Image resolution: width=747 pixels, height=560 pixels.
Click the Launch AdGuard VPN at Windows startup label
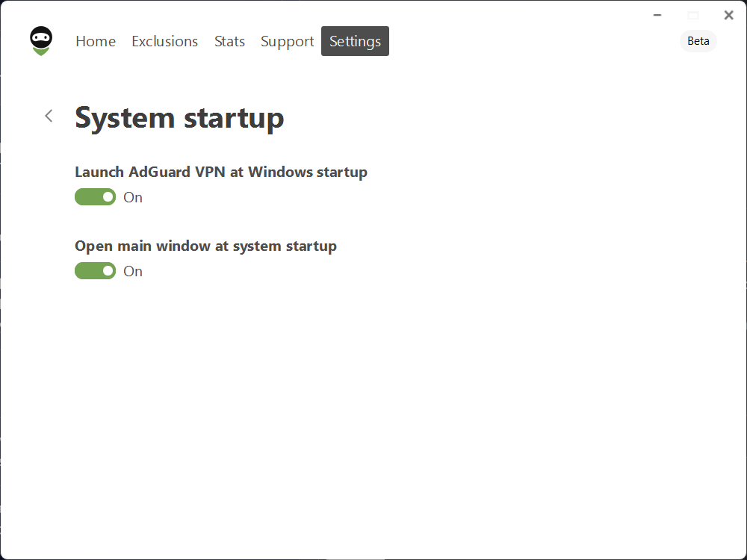coord(221,172)
